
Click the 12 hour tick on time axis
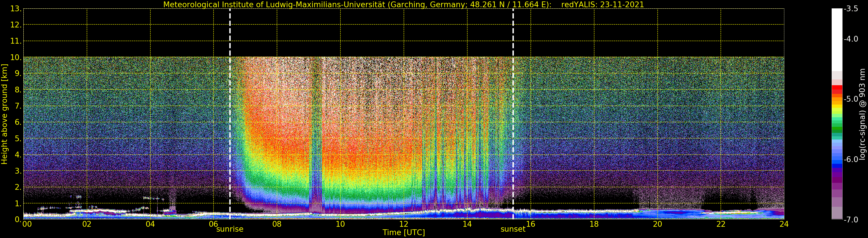pos(404,224)
